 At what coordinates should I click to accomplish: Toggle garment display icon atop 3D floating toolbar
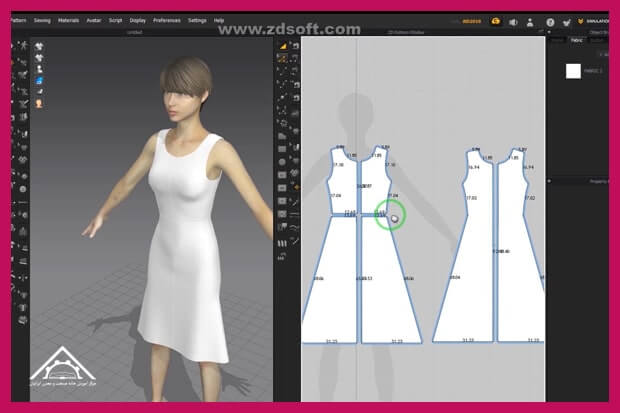click(38, 46)
